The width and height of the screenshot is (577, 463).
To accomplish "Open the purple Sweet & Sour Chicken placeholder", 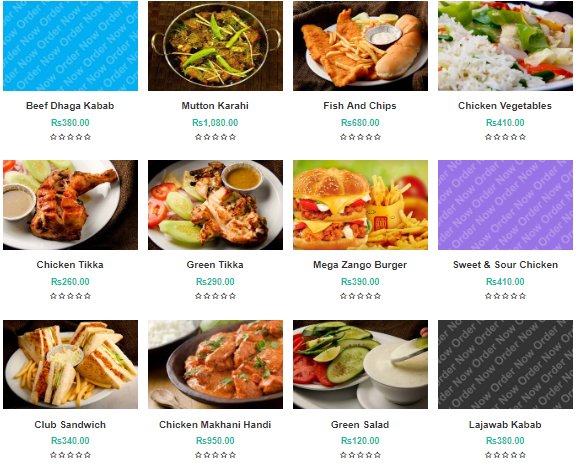I will pyautogui.click(x=505, y=205).
